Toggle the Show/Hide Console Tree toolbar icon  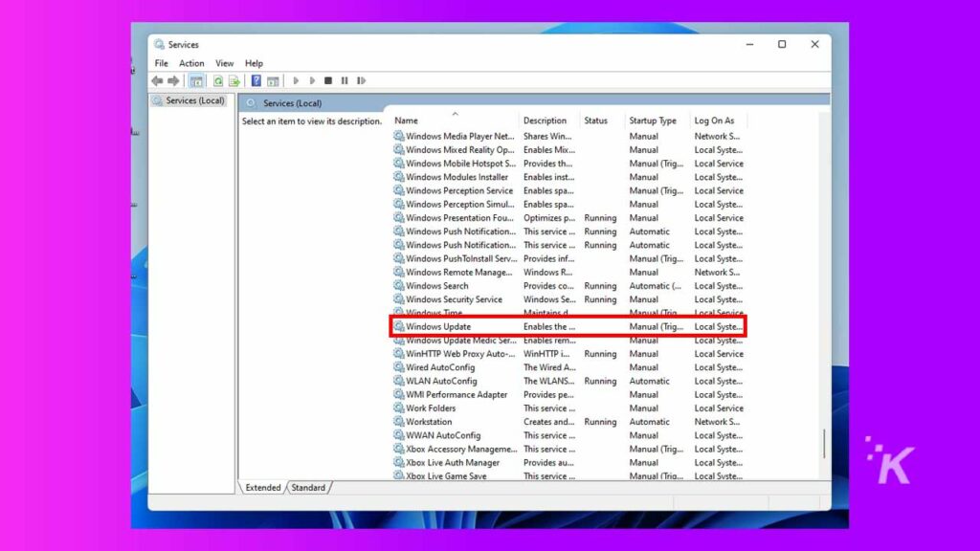[x=196, y=80]
